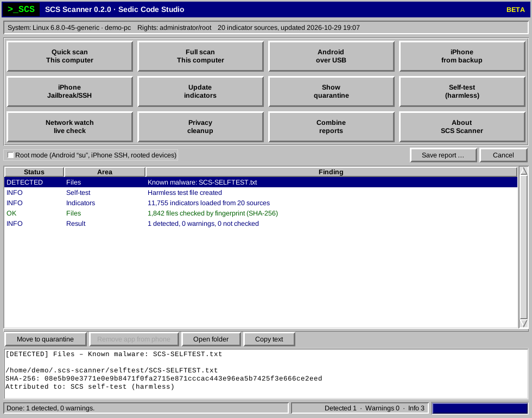The height and width of the screenshot is (418, 532).
Task: Click Combine reports button
Action: point(331,127)
